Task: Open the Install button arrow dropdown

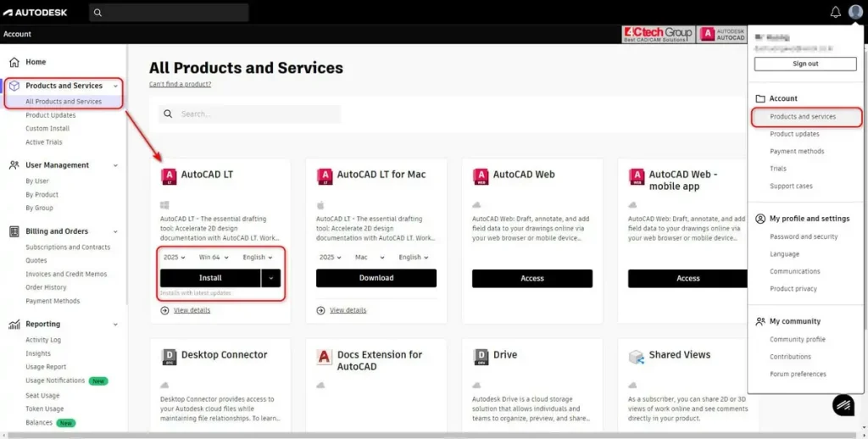Action: point(270,278)
